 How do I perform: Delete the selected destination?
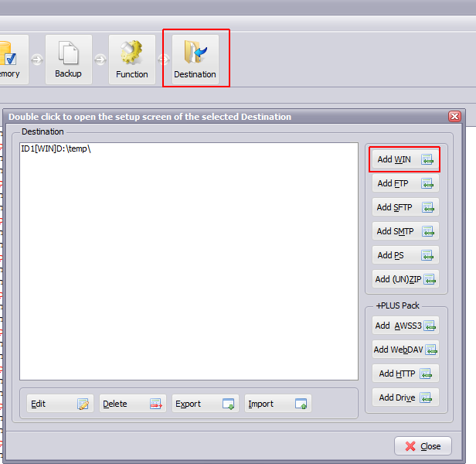(x=132, y=404)
